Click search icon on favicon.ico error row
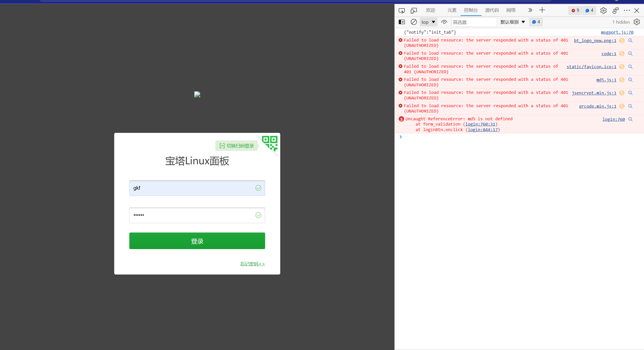Viewport: 644px width, 350px height. click(630, 67)
